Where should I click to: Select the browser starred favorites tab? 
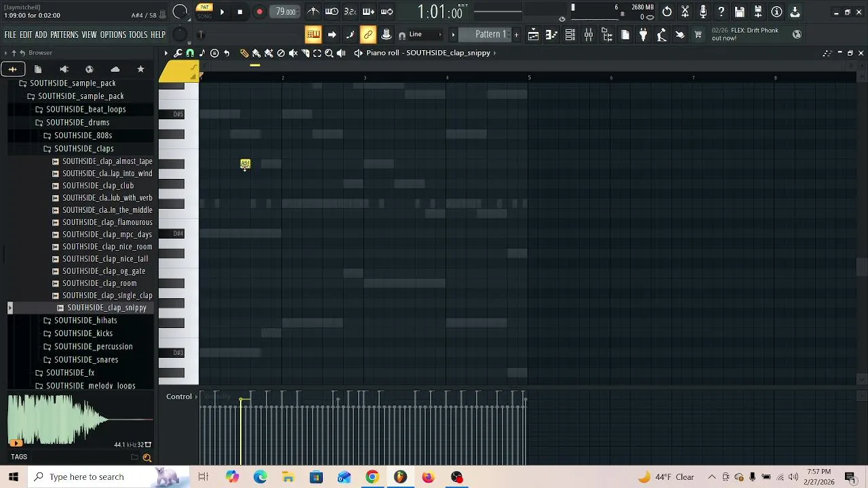[x=140, y=69]
